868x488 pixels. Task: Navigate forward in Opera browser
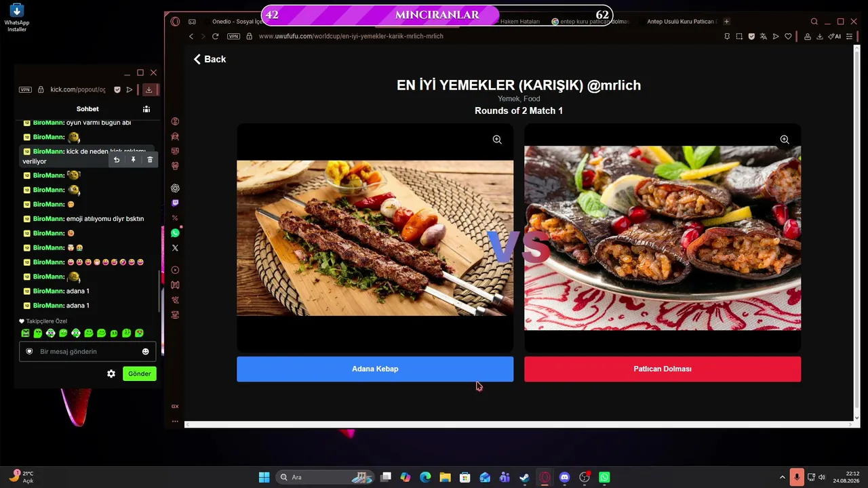point(203,36)
